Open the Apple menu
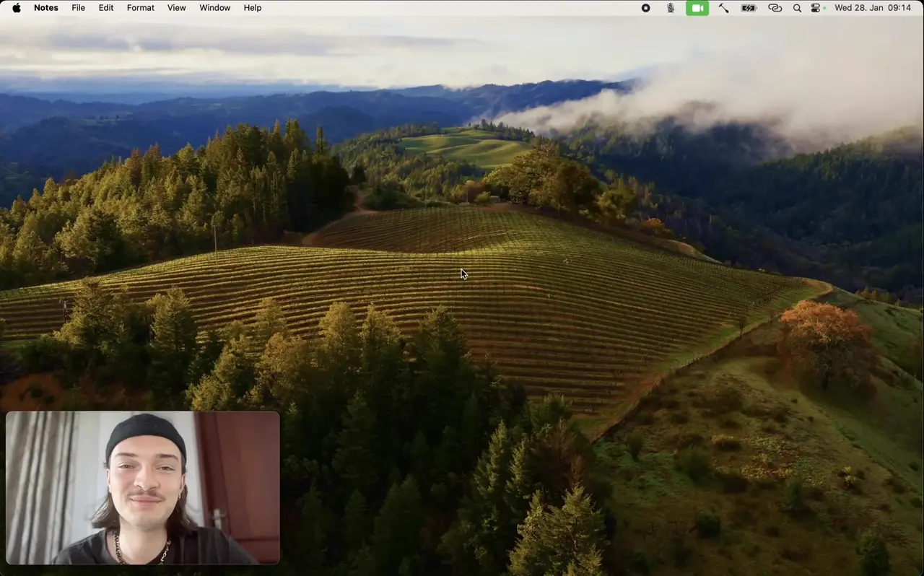Viewport: 924px width, 576px height. (x=17, y=8)
